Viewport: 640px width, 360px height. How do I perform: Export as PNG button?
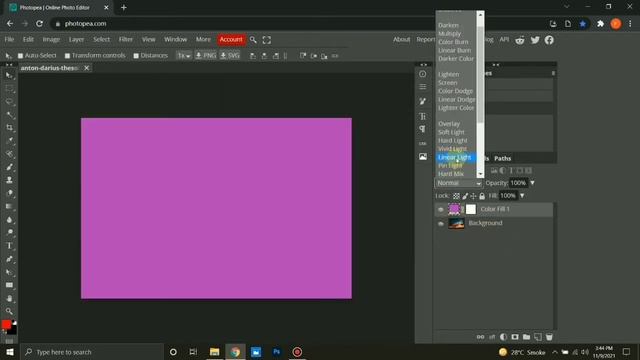point(206,56)
